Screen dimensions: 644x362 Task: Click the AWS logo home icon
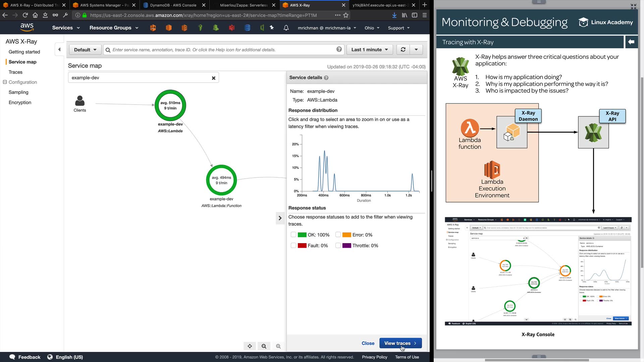(27, 27)
